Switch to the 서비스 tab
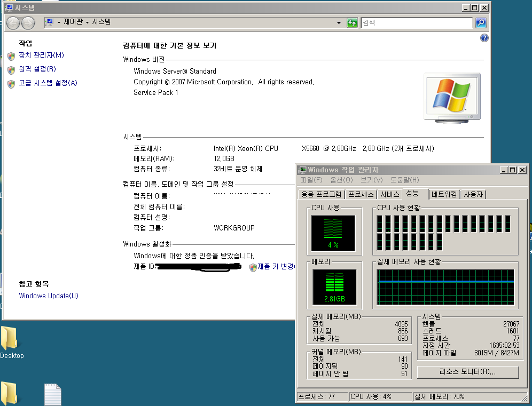Image resolution: width=532 pixels, height=406 pixels. click(x=390, y=195)
